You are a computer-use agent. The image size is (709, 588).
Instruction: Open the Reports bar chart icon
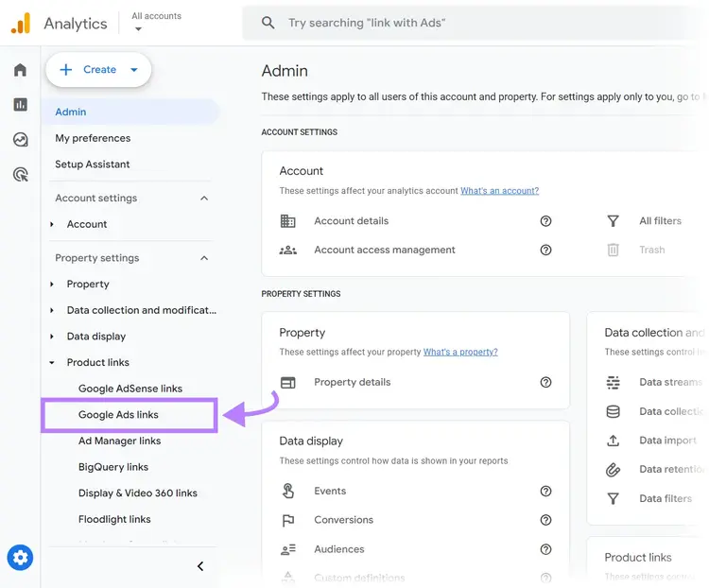pyautogui.click(x=20, y=105)
